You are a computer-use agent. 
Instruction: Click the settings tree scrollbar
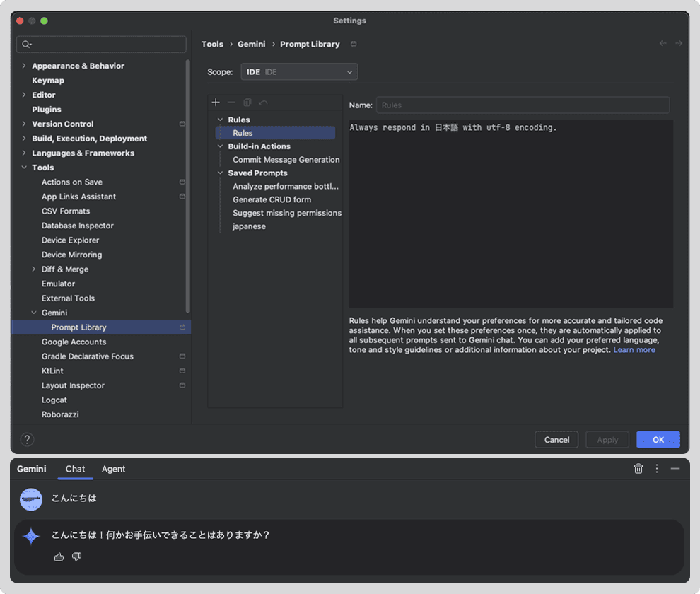(188, 186)
